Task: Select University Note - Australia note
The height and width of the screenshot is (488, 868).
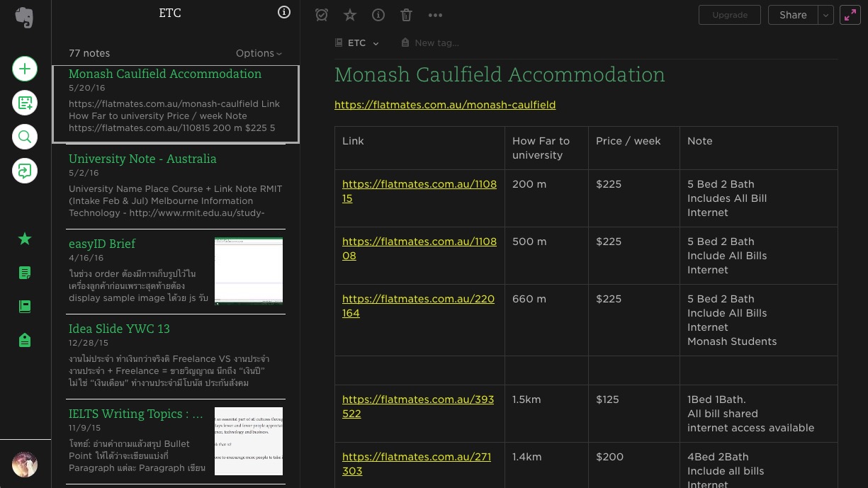Action: coord(176,187)
